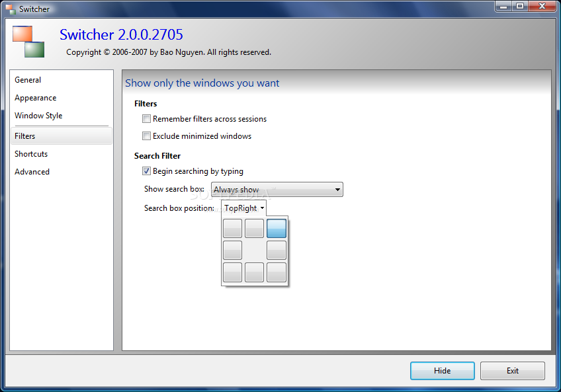The width and height of the screenshot is (561, 392).
Task: Click the Hide button
Action: point(443,371)
